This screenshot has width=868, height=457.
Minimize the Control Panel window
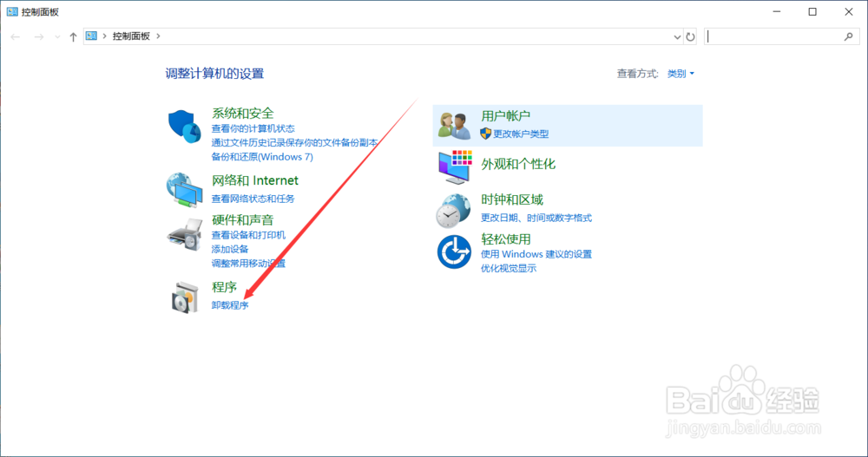[777, 11]
